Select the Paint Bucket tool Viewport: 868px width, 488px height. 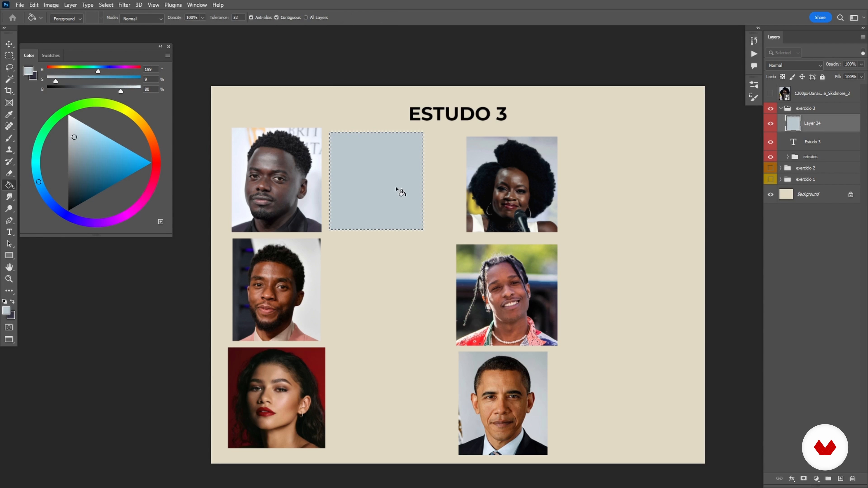(x=9, y=185)
